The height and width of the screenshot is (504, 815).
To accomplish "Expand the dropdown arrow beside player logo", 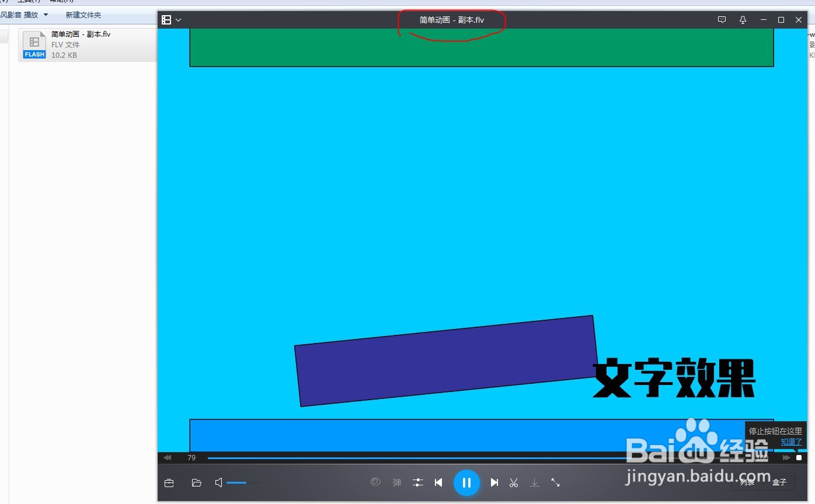I will point(179,20).
